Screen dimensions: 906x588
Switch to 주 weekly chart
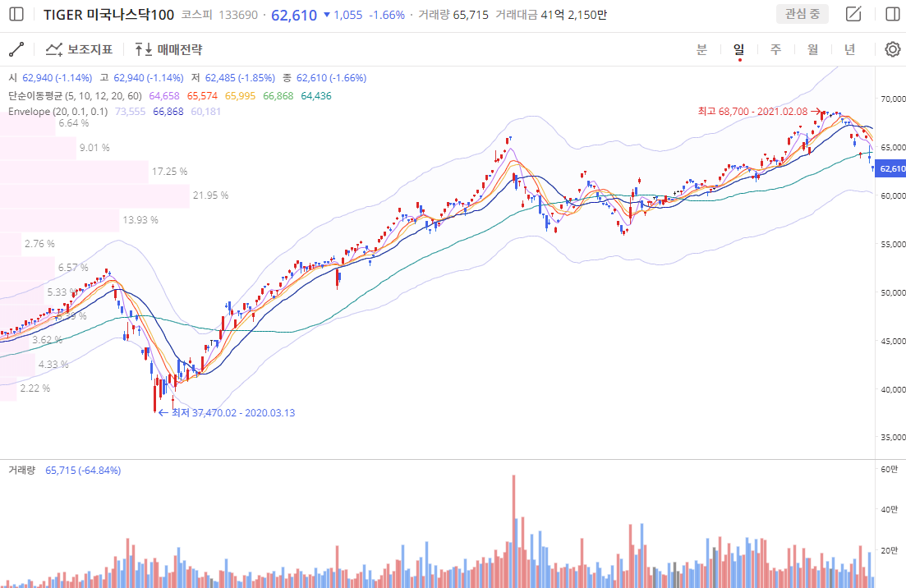tap(776, 49)
